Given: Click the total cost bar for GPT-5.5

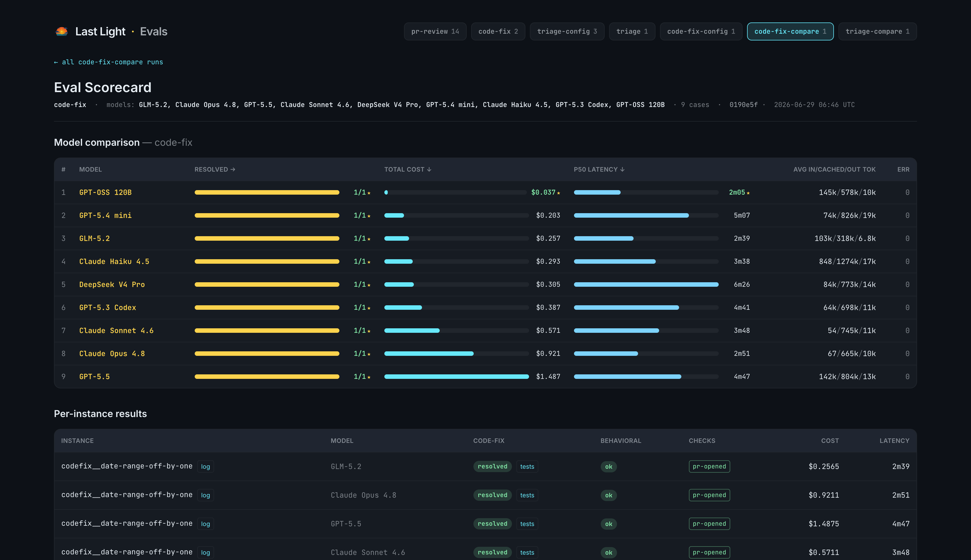Looking at the screenshot, I should (x=456, y=377).
